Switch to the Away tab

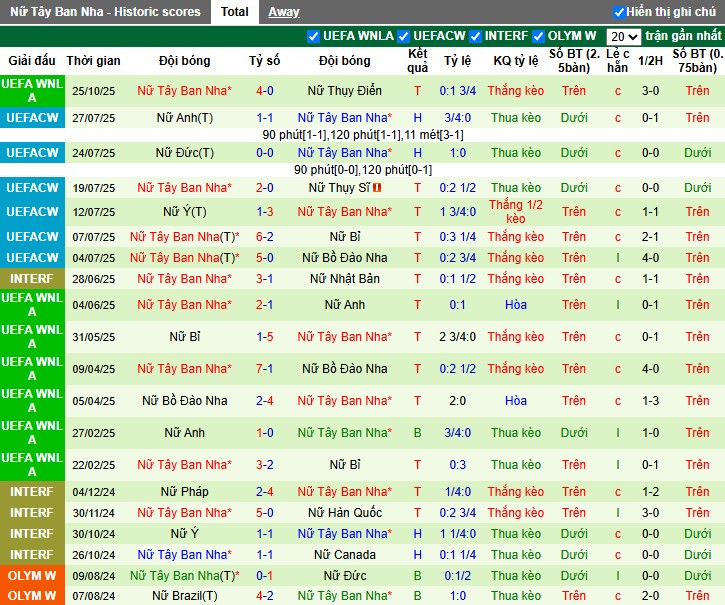coord(284,12)
